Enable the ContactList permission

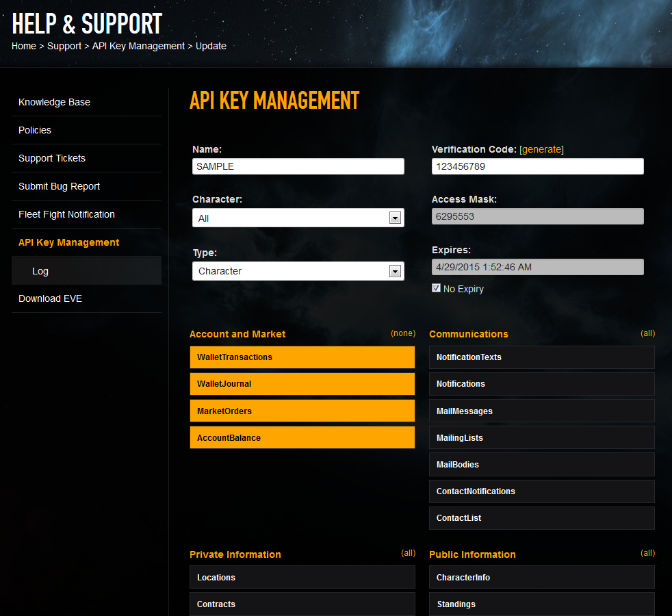tap(541, 518)
